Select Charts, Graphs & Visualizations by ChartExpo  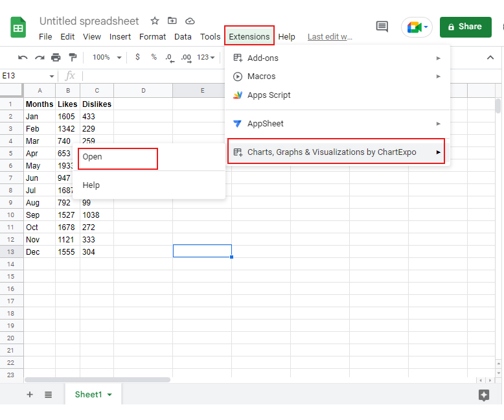click(336, 152)
